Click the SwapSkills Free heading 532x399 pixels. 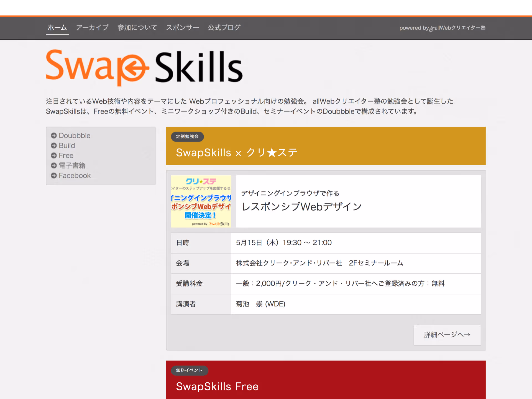pos(217,387)
